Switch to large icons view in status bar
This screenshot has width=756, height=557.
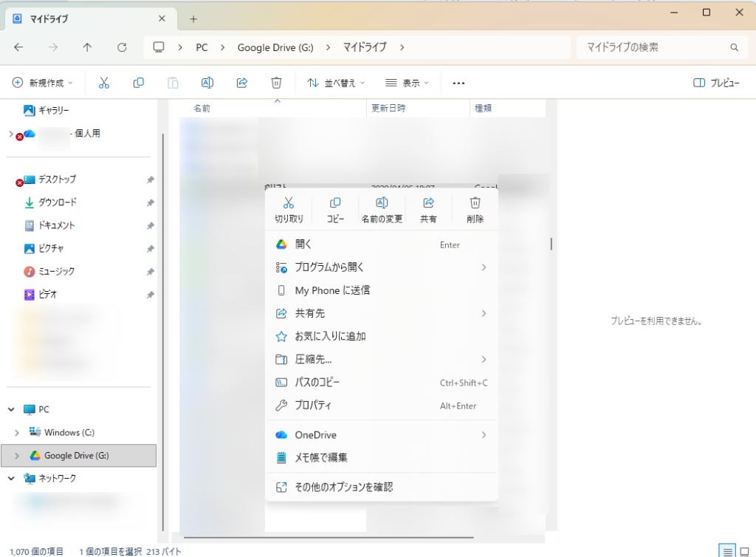744,550
